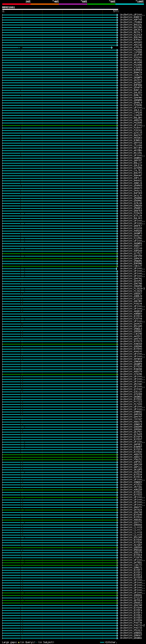
Task: Open hit UniRef100_B9RE72
Action: (x=131, y=17)
